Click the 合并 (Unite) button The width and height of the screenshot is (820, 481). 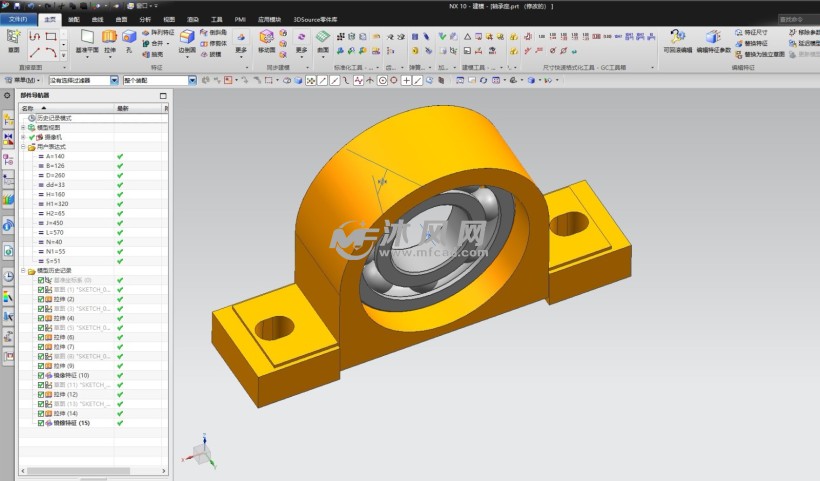(156, 43)
